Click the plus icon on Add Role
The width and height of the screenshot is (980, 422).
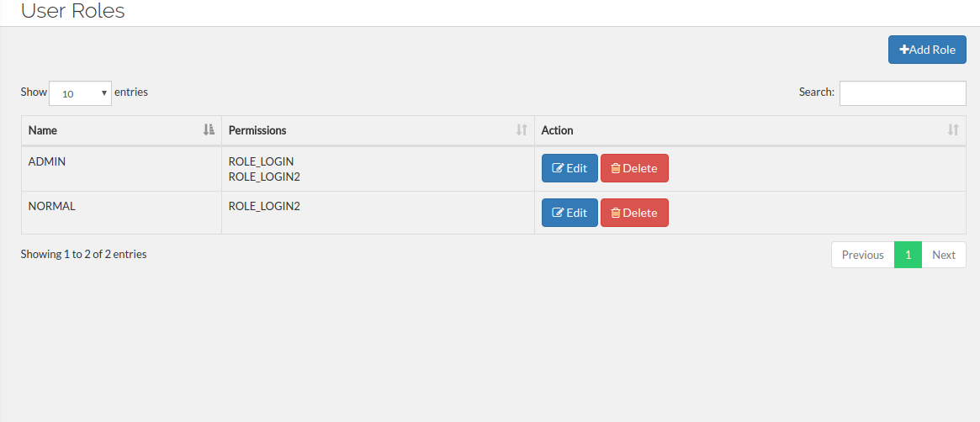coord(904,50)
